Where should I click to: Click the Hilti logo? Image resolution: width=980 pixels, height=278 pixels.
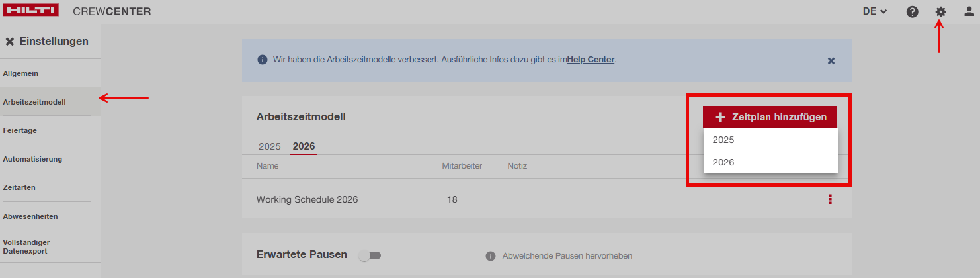pyautogui.click(x=31, y=11)
